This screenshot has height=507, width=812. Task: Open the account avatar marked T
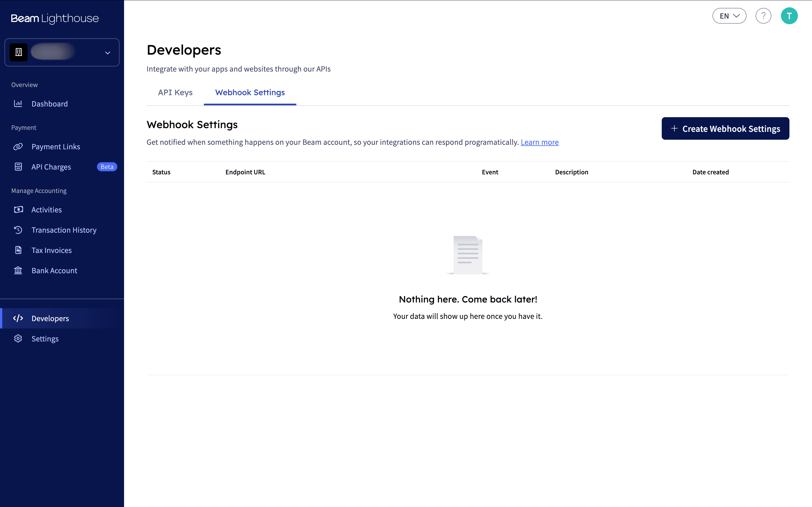tap(789, 15)
